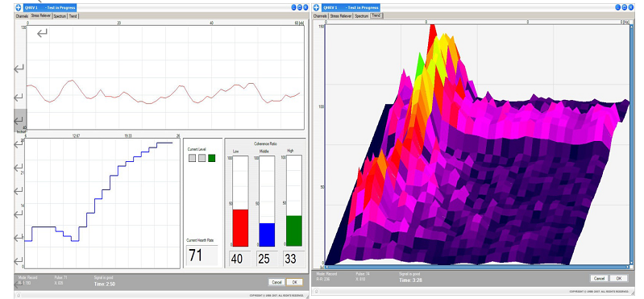Click the small round icon at left window's bottom
644x299 pixels.
18,295
